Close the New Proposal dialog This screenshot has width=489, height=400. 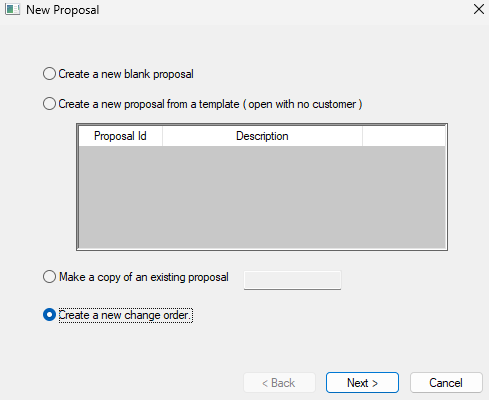pyautogui.click(x=479, y=9)
